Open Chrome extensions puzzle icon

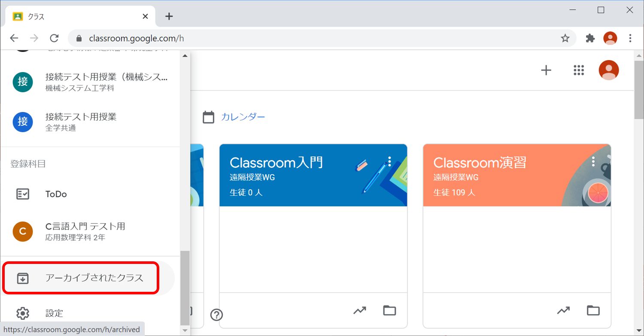[590, 38]
